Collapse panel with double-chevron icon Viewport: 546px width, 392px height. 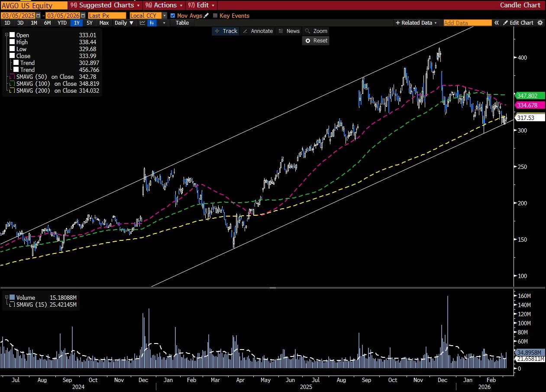pyautogui.click(x=497, y=23)
